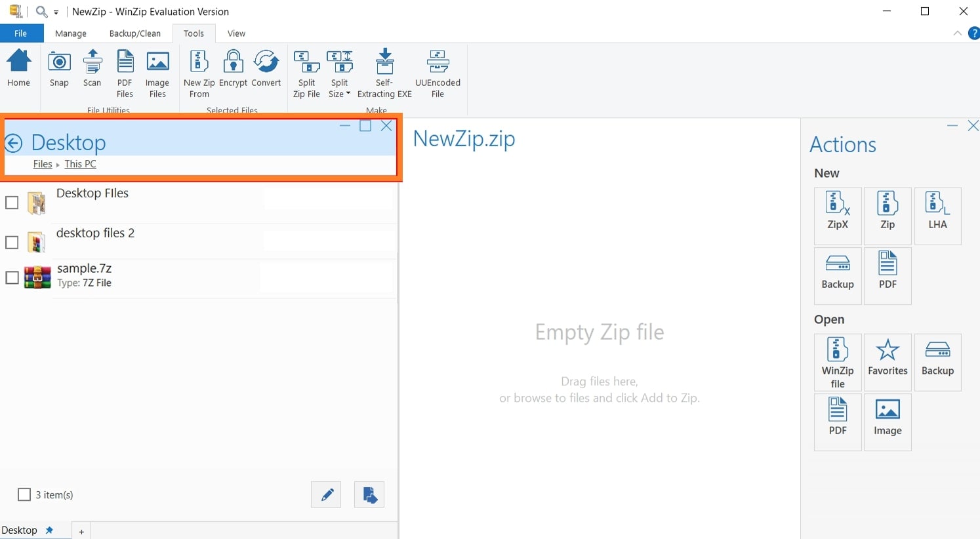Start a new Backup under New
Screen dimensions: 980x539
point(838,275)
